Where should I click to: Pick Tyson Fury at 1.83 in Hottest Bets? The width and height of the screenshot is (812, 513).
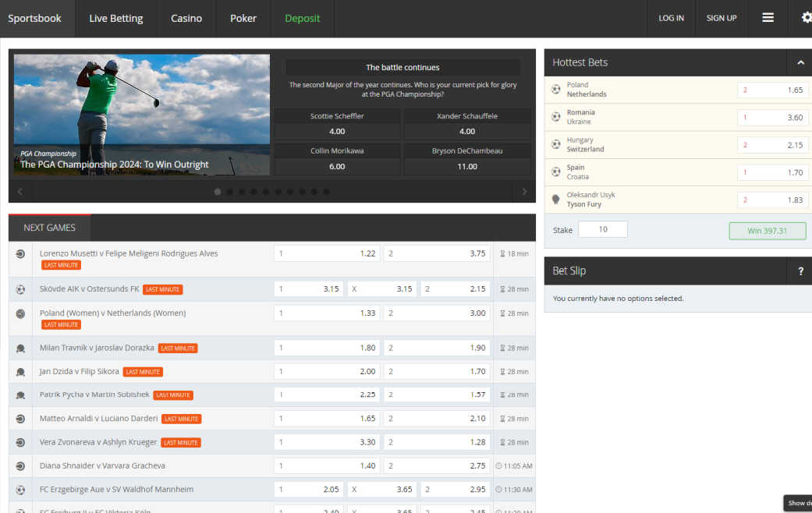pos(772,200)
